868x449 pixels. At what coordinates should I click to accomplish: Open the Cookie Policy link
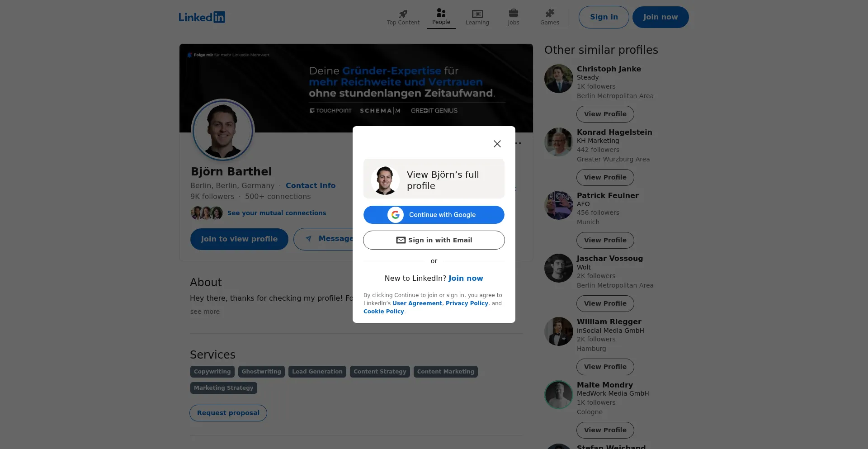[384, 312]
